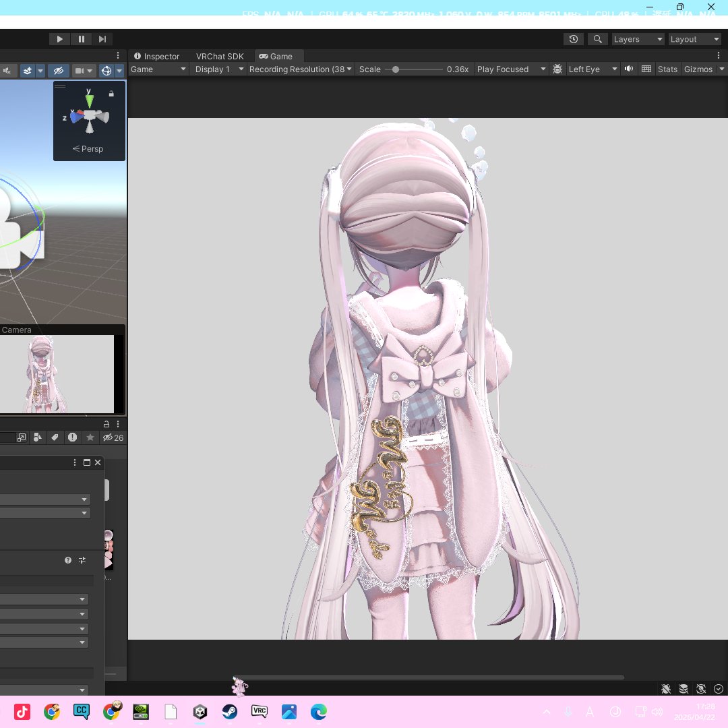728x728 pixels.
Task: Toggle the orientation gizmo lock icon
Action: pyautogui.click(x=111, y=94)
